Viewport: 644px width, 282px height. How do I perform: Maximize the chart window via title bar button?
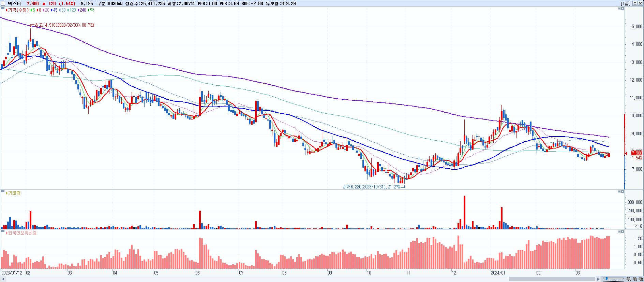(x=635, y=3)
